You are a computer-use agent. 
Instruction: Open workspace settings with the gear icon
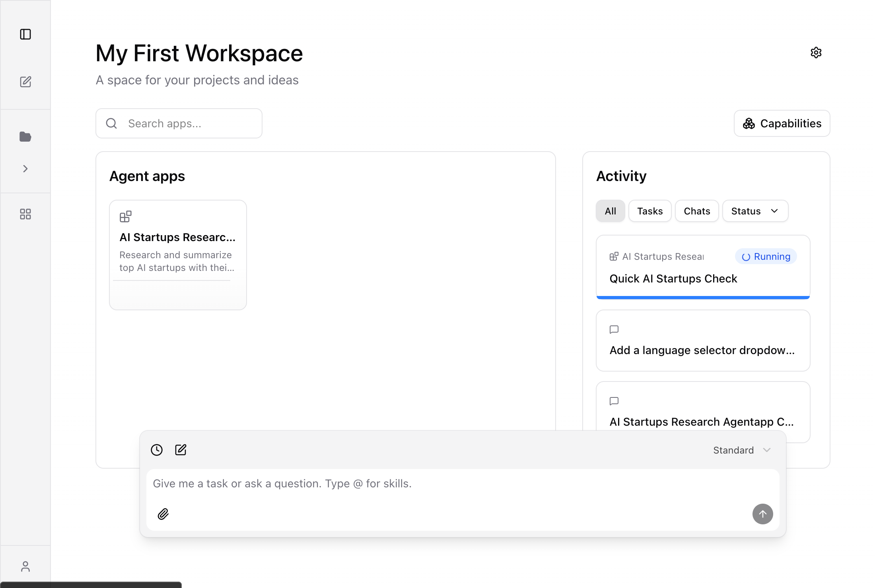point(816,53)
